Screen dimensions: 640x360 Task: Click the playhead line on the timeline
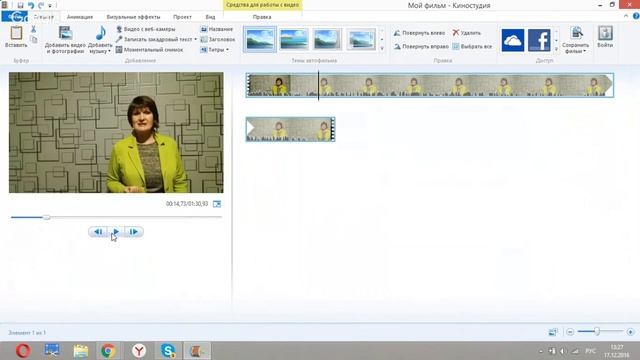[318, 85]
